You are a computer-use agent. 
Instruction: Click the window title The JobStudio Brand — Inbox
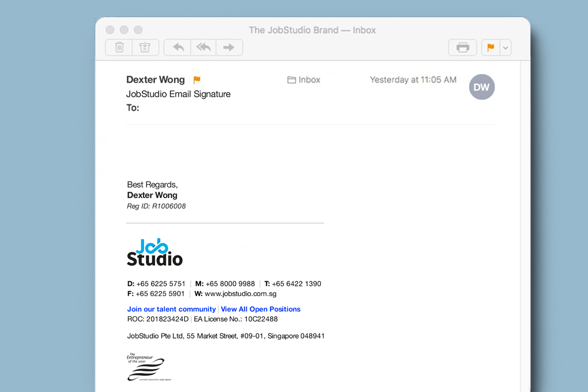(312, 30)
